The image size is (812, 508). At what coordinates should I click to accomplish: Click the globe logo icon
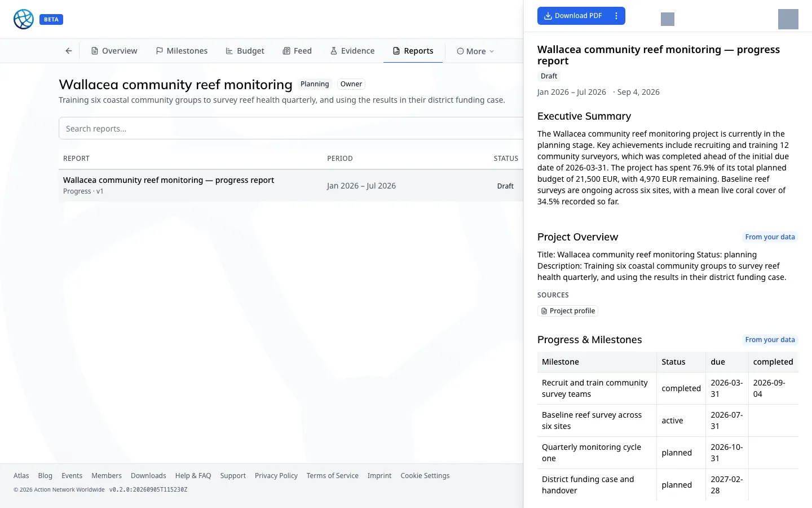tap(24, 19)
